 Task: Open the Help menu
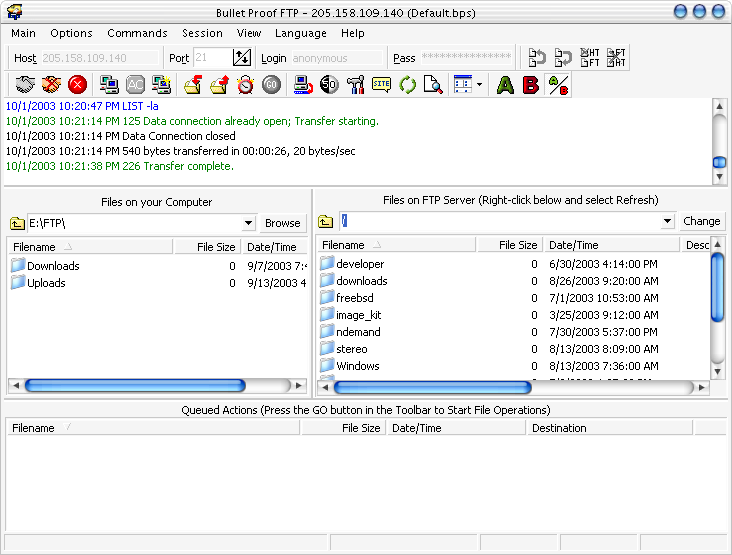352,33
